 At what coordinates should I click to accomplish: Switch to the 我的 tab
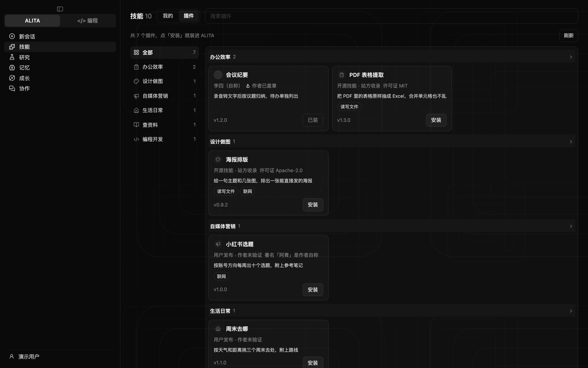tap(168, 16)
